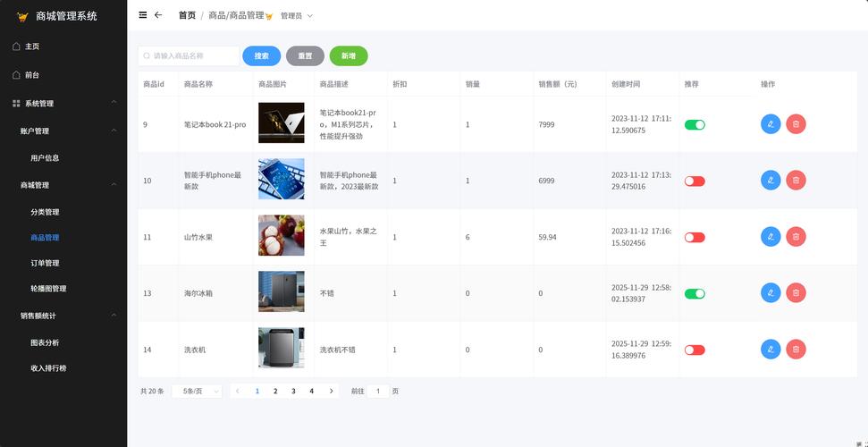The height and width of the screenshot is (447, 868).
Task: Click edit icon for 山竹水果 row
Action: coord(771,237)
